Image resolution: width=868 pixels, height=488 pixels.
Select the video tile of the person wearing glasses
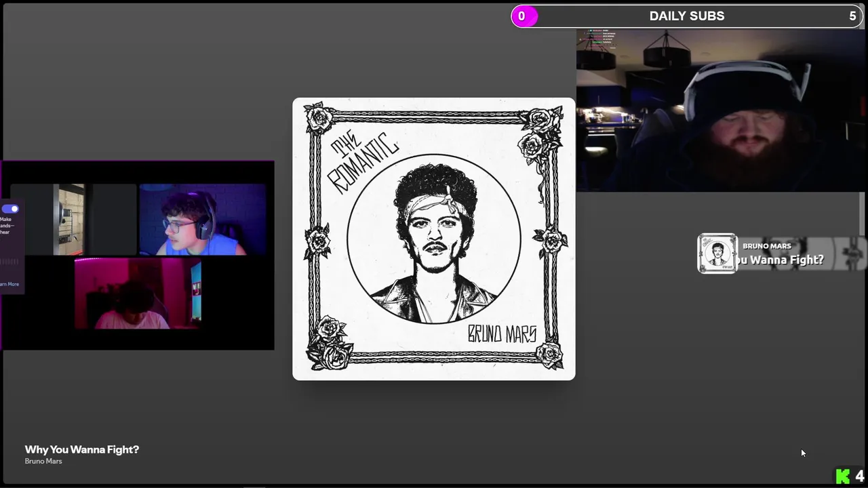tap(203, 220)
